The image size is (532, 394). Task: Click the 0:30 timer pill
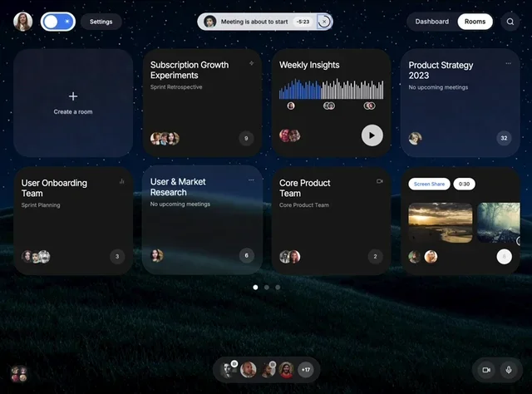tap(464, 184)
